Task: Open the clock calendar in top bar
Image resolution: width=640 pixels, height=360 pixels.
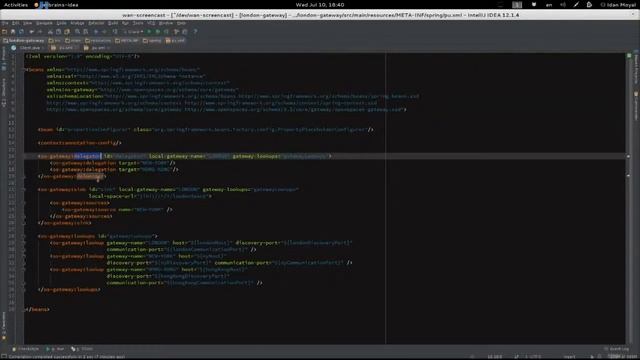Action: point(320,5)
